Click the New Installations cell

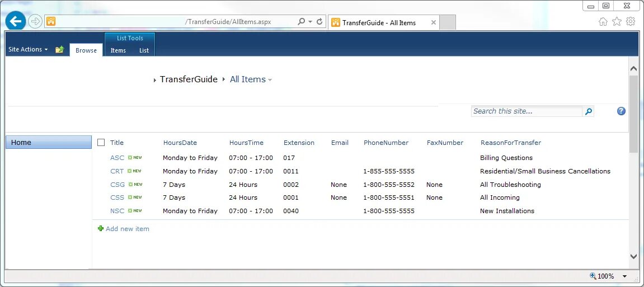coord(507,211)
